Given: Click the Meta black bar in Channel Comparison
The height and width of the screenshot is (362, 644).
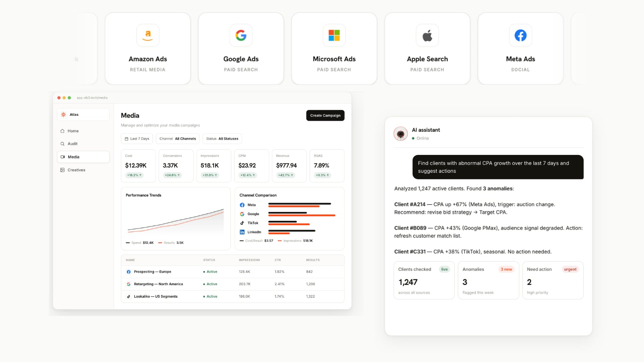Looking at the screenshot, I should [x=299, y=204].
